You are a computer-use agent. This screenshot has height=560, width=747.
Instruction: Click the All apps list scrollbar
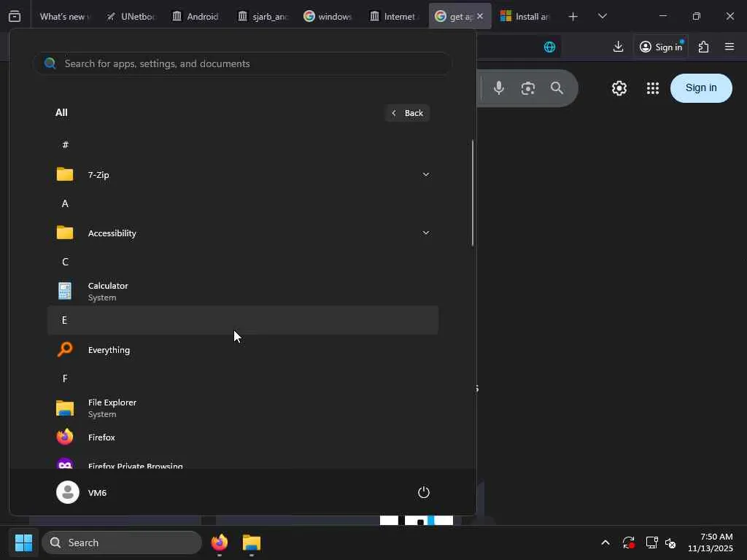pyautogui.click(x=473, y=192)
